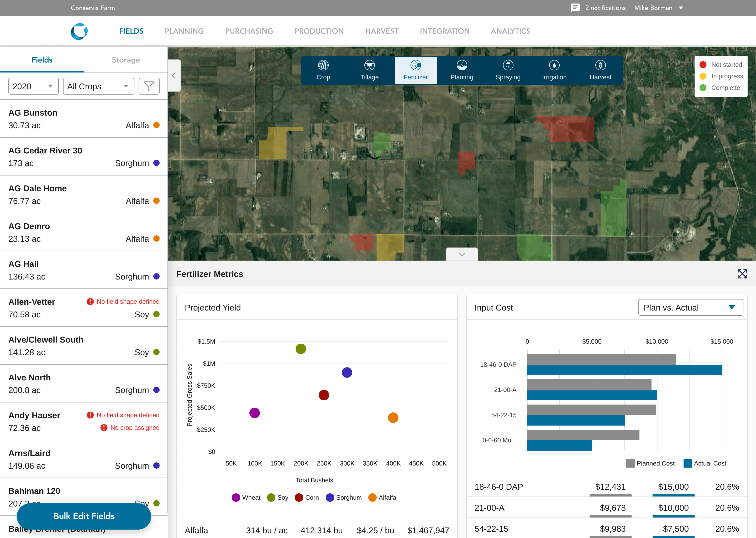Select the Tillage map layer

point(369,70)
